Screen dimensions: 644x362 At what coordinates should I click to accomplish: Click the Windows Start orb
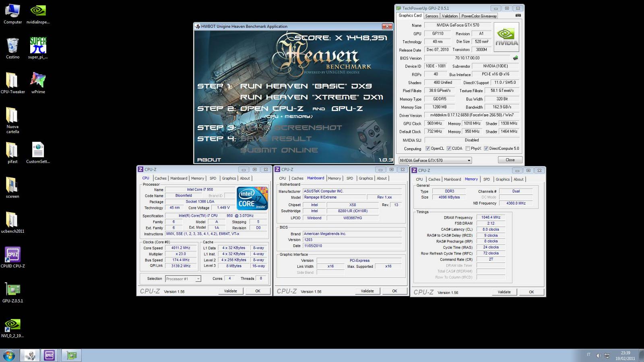tap(9, 355)
